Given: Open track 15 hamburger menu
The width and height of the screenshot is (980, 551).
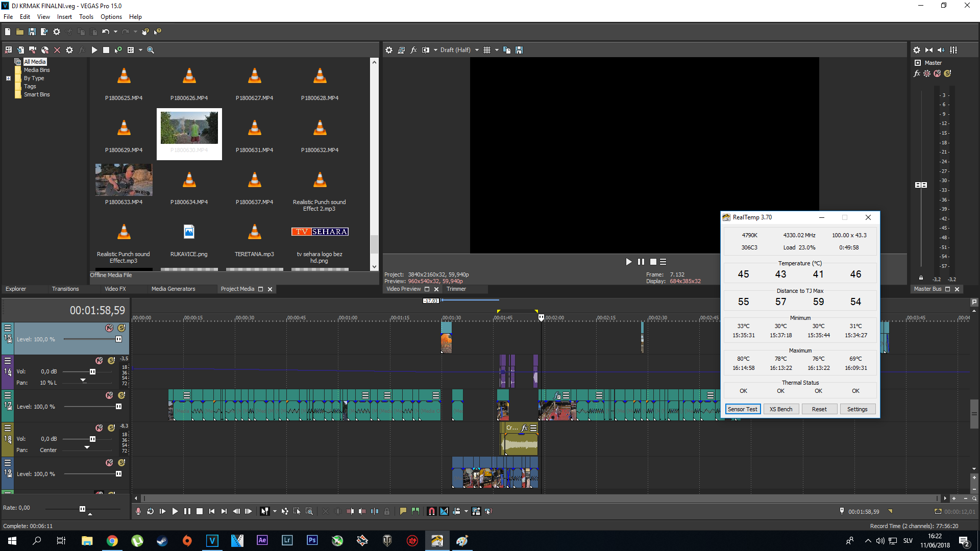Looking at the screenshot, I should [8, 328].
